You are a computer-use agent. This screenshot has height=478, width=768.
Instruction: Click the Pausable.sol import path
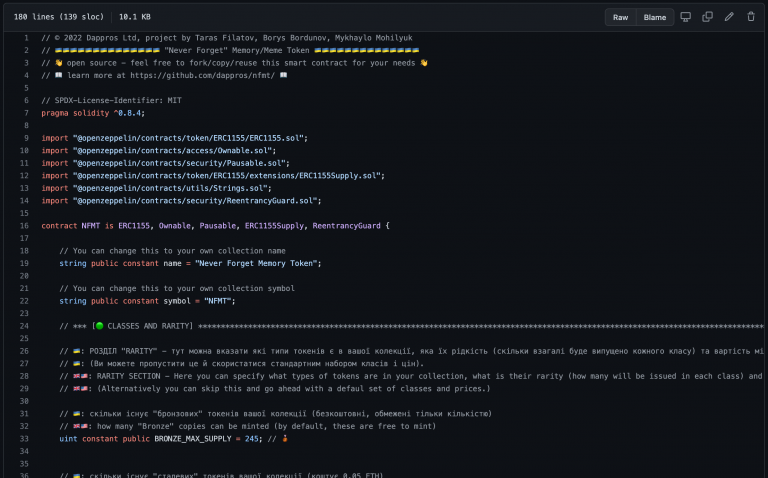coord(179,163)
